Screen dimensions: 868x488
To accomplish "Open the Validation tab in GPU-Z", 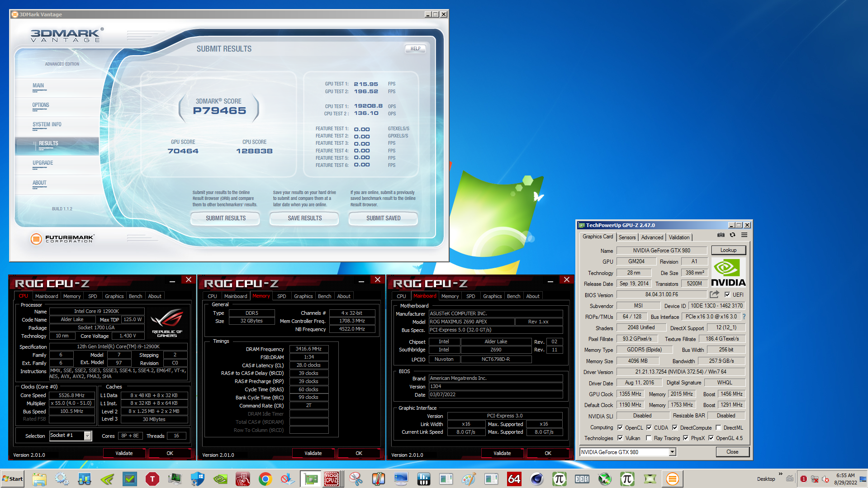I will point(679,237).
